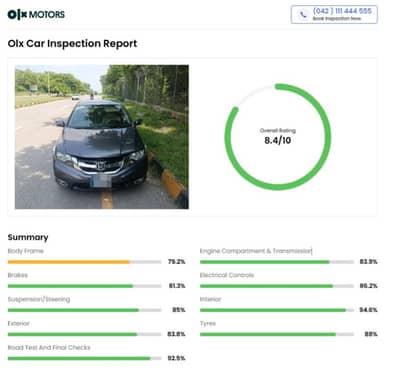Click the Electrical Controls label
399x379 pixels.
point(227,275)
